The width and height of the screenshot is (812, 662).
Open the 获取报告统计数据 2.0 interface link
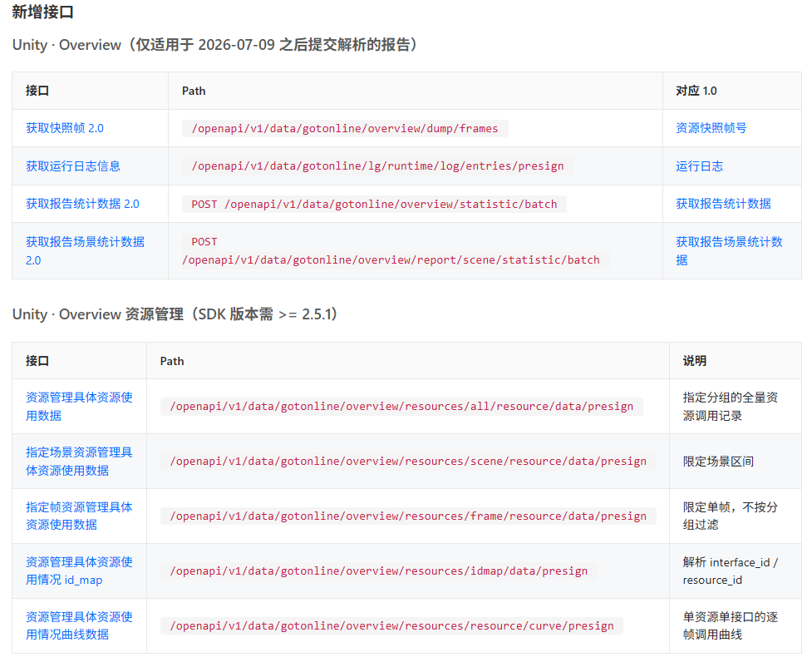(83, 204)
